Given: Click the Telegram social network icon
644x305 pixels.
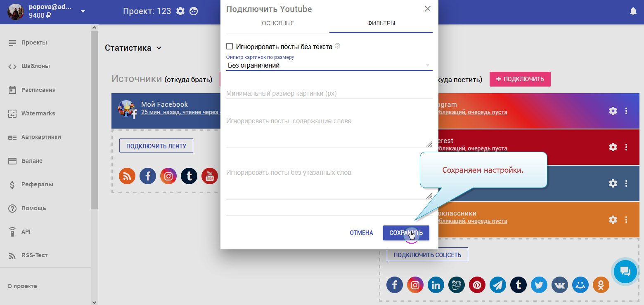Looking at the screenshot, I should pyautogui.click(x=498, y=285).
